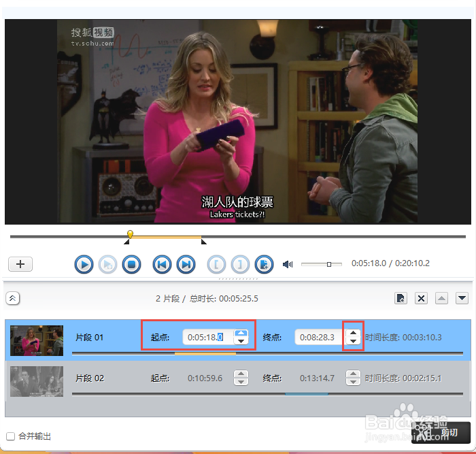This screenshot has height=454, width=476.
Task: Click the plus add segment button
Action: click(x=20, y=264)
